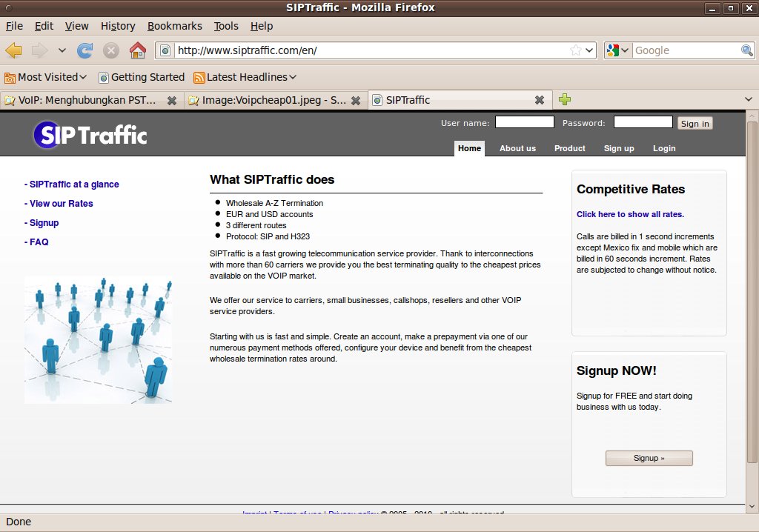Bookmark this page with the star icon

(576, 50)
